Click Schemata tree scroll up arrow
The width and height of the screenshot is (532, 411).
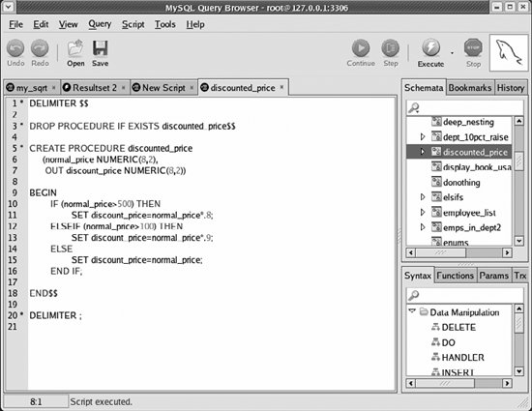click(519, 121)
